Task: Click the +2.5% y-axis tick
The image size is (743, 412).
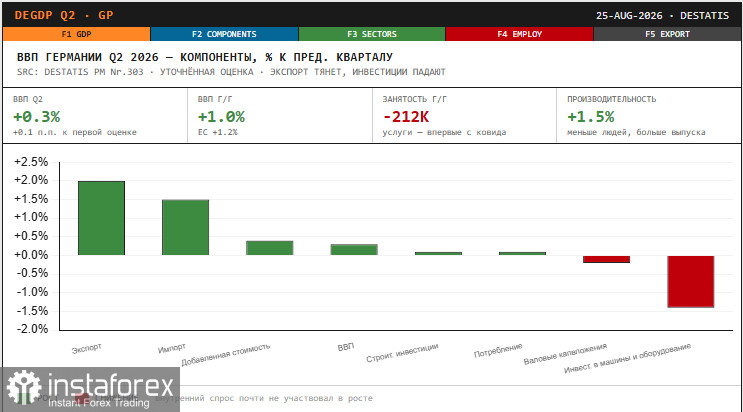Action: [31, 162]
